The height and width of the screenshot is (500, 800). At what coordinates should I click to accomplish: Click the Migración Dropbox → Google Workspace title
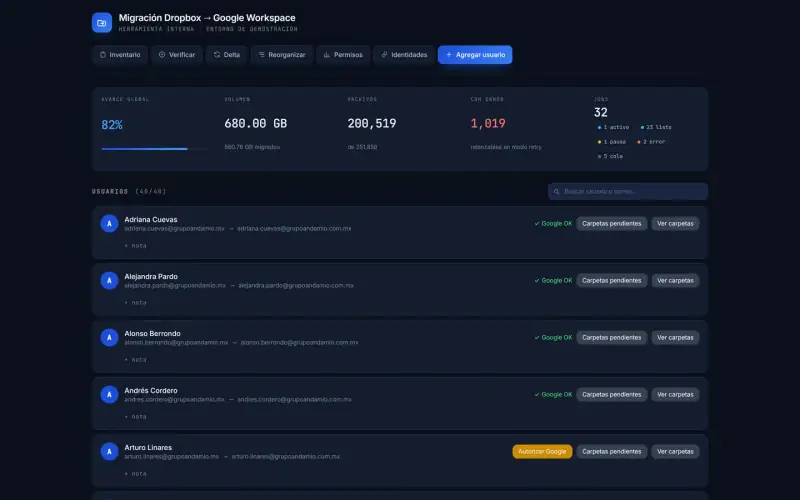tap(207, 18)
